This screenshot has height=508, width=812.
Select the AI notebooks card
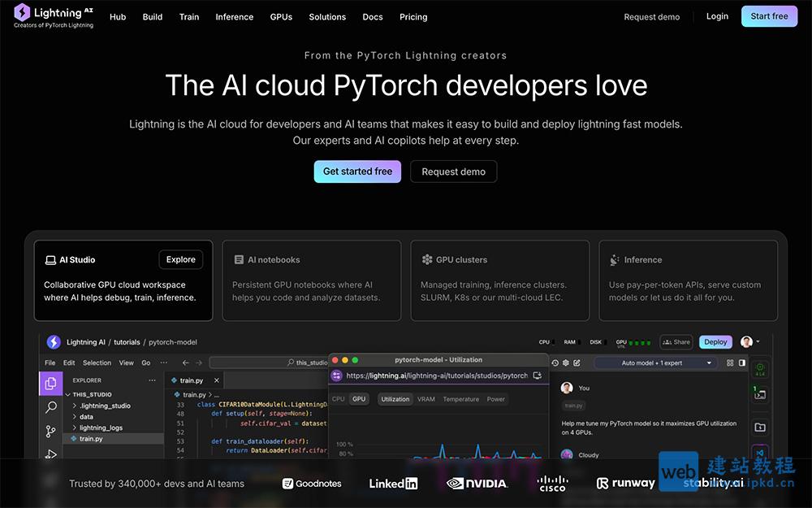(x=312, y=280)
